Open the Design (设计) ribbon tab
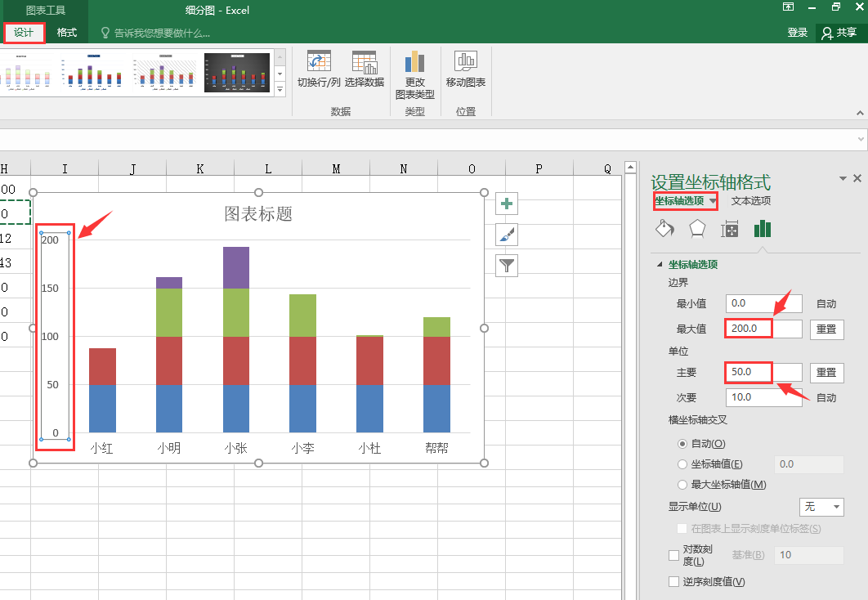Screen dimensions: 868x600 click(24, 33)
